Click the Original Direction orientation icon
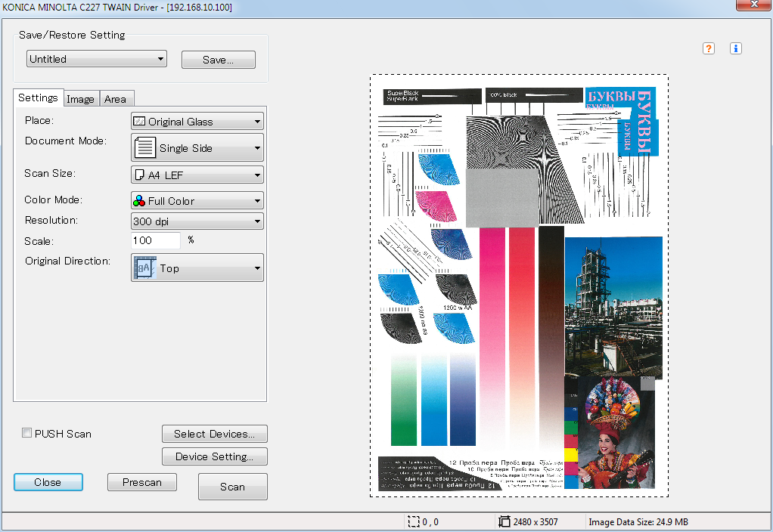 144,268
